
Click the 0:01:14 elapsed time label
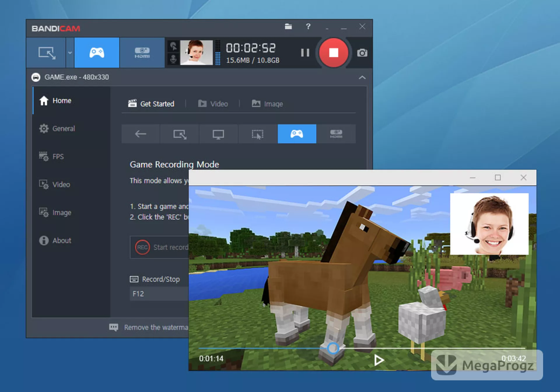(211, 358)
